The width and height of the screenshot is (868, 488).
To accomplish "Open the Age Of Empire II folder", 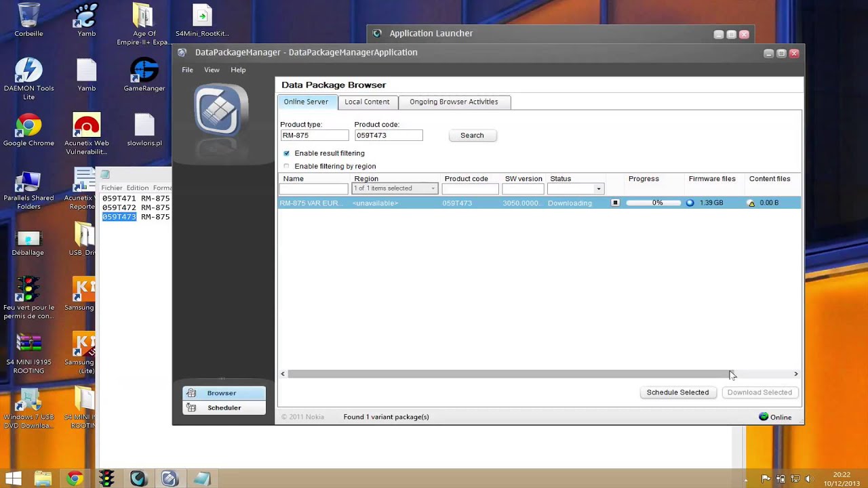I will click(x=143, y=24).
